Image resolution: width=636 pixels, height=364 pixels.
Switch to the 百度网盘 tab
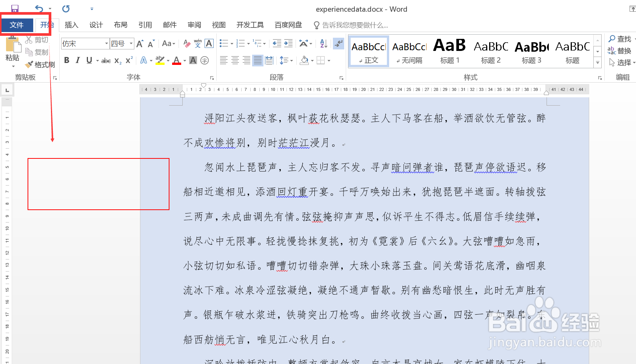[288, 25]
